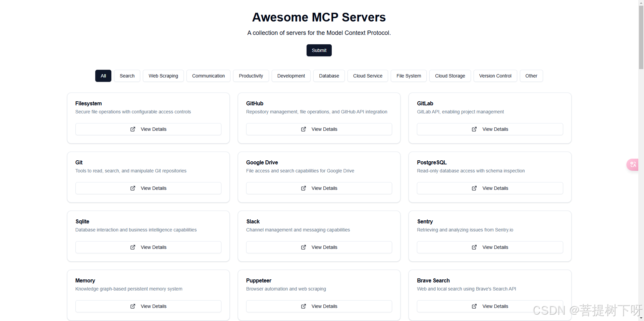
Task: Click the Slack card title
Action: (253, 221)
